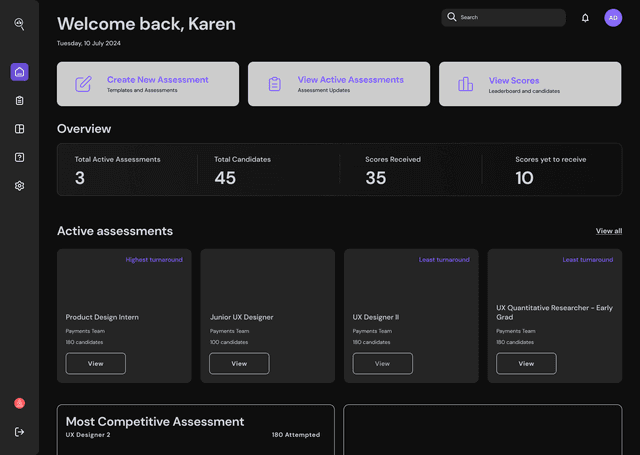Open the notifications bell

click(x=585, y=18)
